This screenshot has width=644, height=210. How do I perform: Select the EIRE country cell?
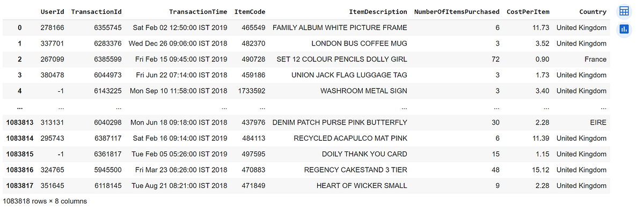(x=597, y=122)
